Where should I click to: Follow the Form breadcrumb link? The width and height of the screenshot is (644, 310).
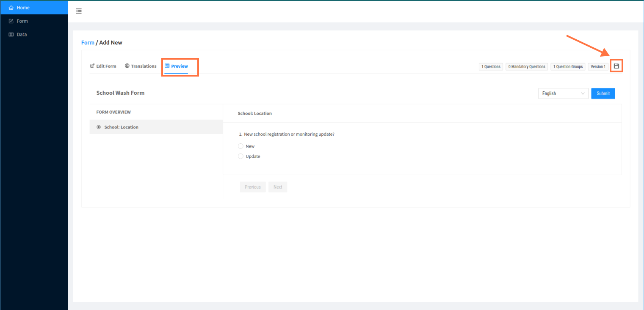pos(88,43)
